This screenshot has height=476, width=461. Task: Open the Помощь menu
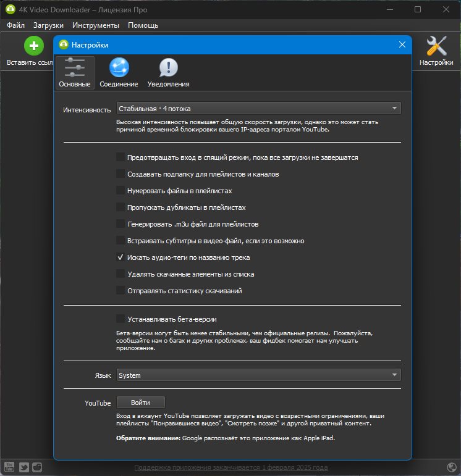pos(143,25)
